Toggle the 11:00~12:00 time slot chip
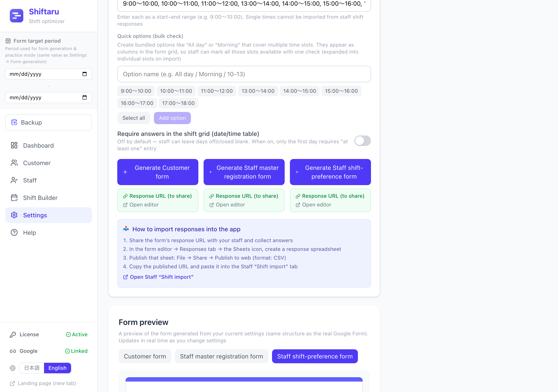Image resolution: width=558 pixels, height=392 pixels. pyautogui.click(x=216, y=91)
